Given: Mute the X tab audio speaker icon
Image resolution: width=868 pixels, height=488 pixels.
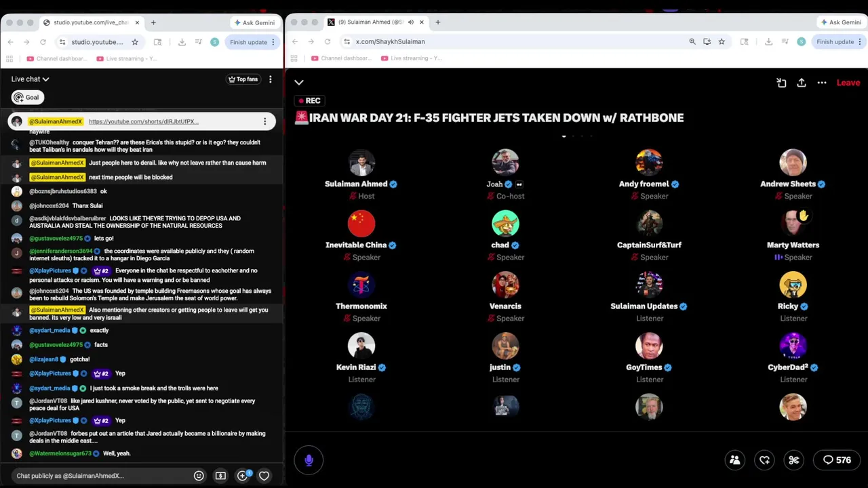Looking at the screenshot, I should coord(410,22).
